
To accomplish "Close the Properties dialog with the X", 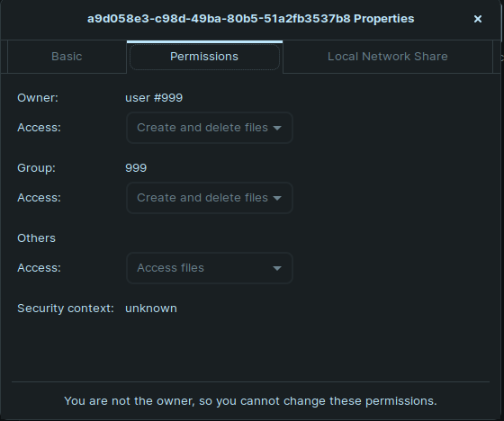I will 478,19.
